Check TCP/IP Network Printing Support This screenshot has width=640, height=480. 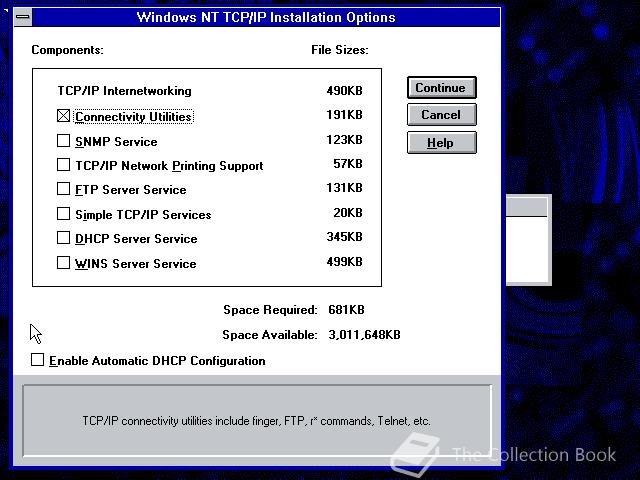pos(64,165)
